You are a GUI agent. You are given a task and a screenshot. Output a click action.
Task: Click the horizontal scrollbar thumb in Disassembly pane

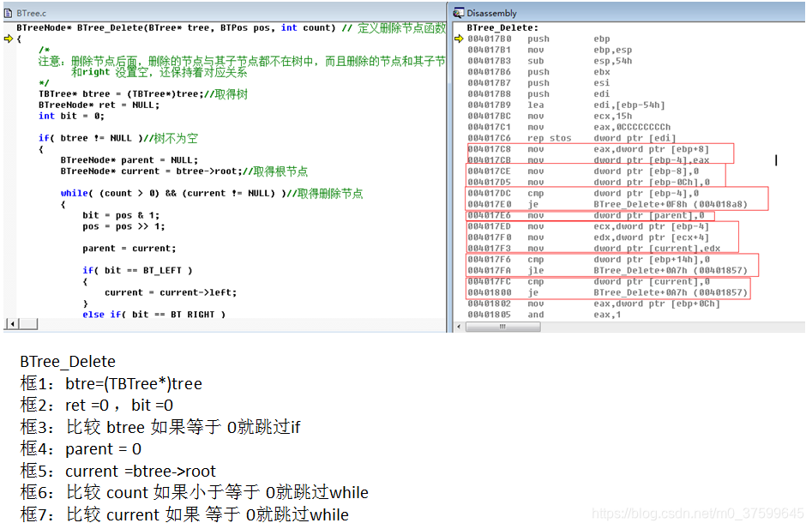(502, 327)
